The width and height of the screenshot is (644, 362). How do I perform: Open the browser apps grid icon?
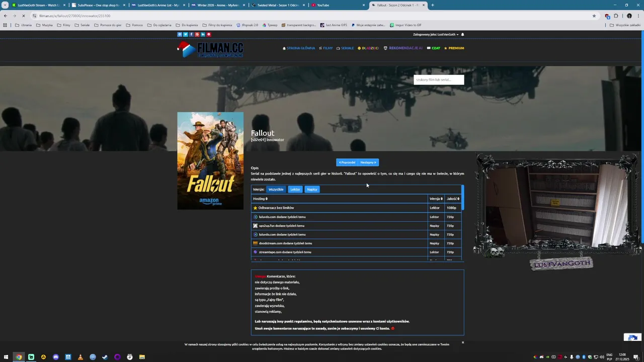pyautogui.click(x=5, y=25)
